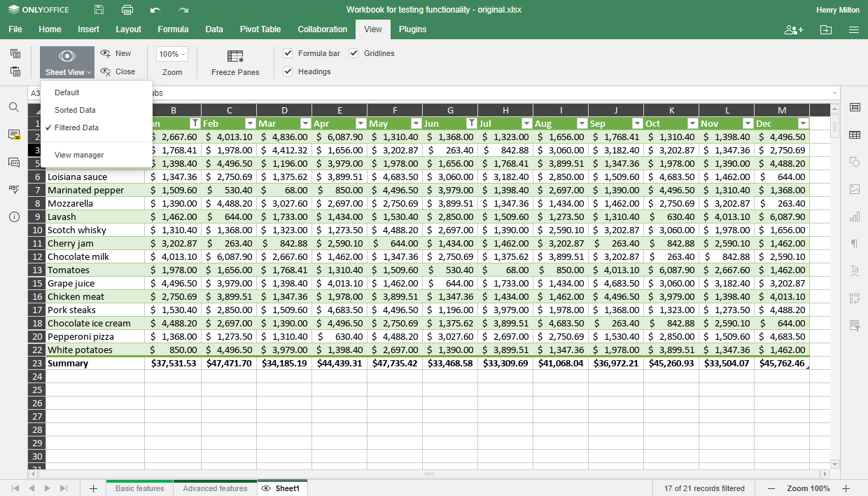Viewport: 868px width, 496px height.
Task: Open Chart settings in the right sidebar
Action: [x=855, y=215]
